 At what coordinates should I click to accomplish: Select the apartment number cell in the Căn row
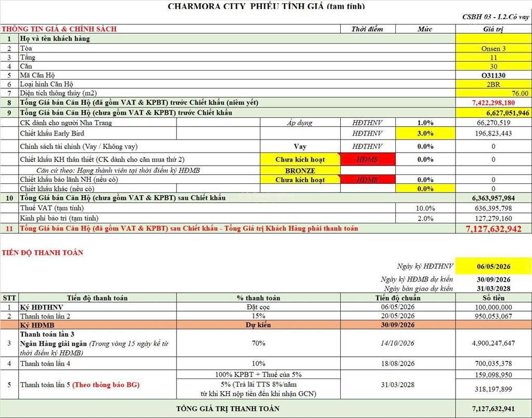coord(494,66)
